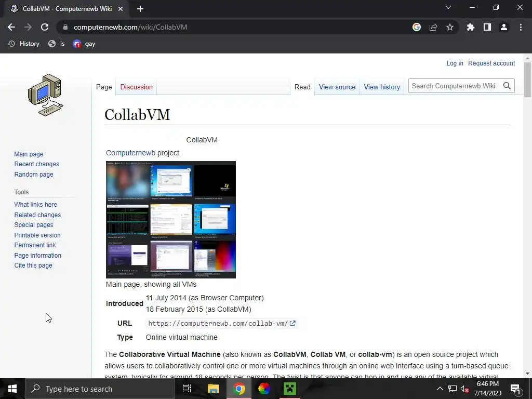Switch to the Discussion tab

(x=137, y=87)
